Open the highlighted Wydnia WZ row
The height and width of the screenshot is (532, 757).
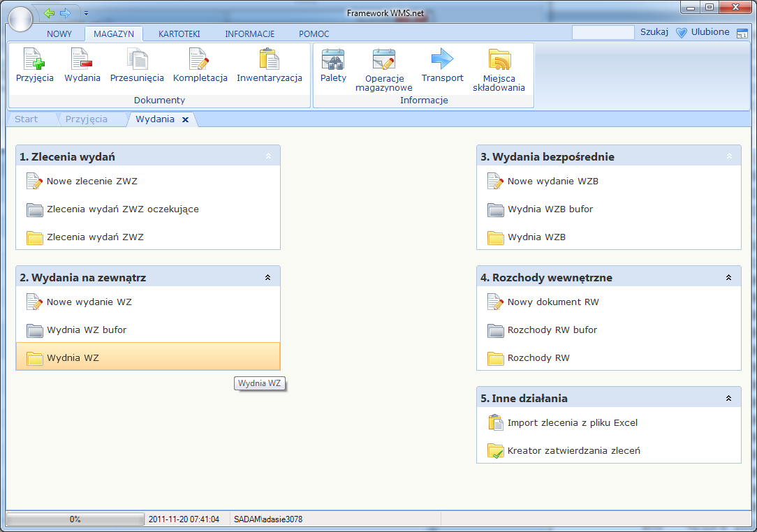tap(148, 356)
